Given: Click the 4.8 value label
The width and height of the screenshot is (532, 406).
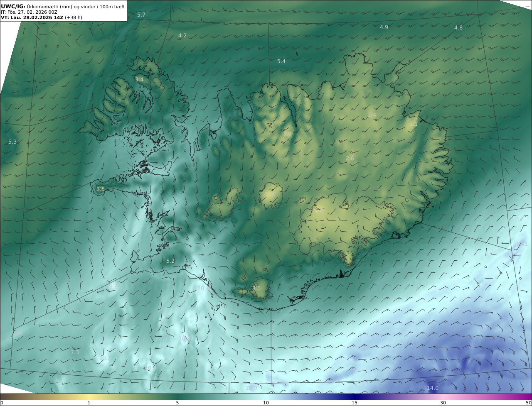Looking at the screenshot, I should (458, 27).
